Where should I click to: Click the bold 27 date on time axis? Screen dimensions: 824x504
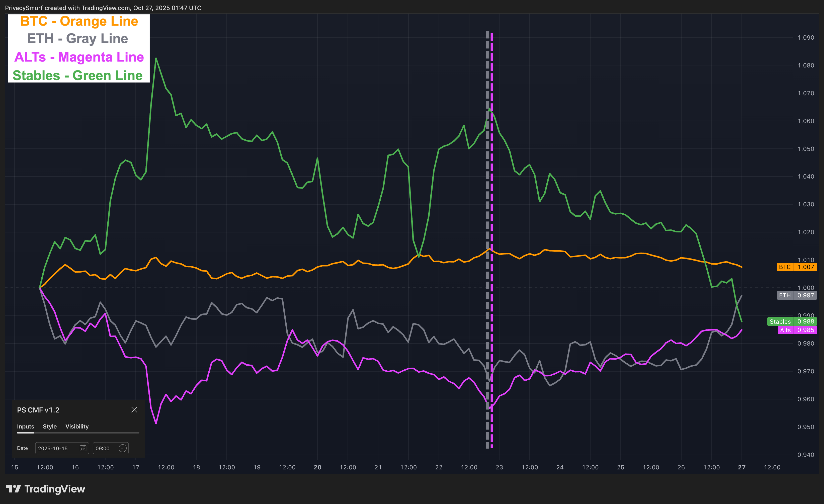[x=742, y=467]
